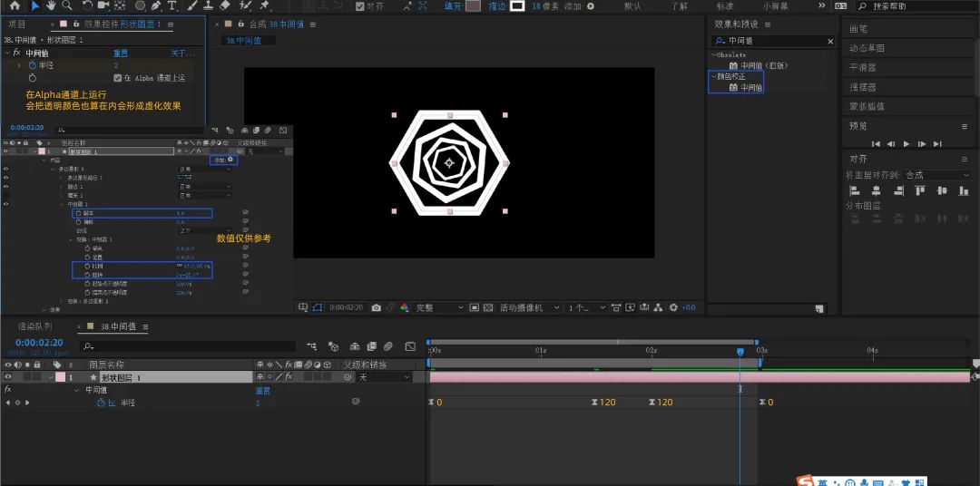Select the Rotation tool

(87, 5)
